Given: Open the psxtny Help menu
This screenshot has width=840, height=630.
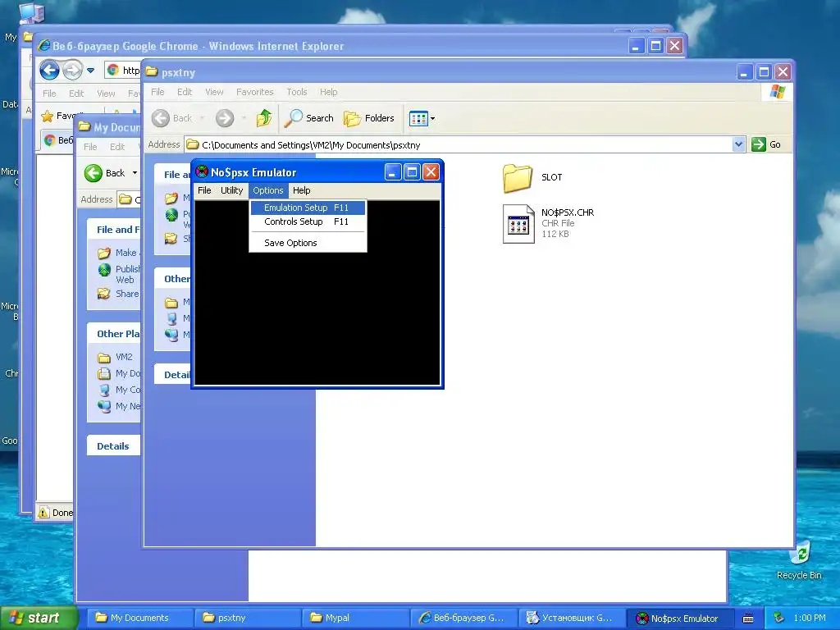Looking at the screenshot, I should 328,92.
